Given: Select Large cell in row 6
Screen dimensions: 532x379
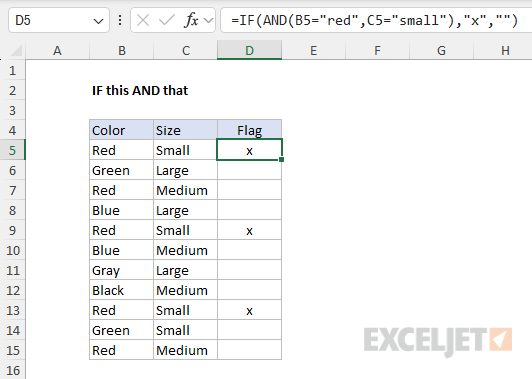Looking at the screenshot, I should [x=186, y=170].
